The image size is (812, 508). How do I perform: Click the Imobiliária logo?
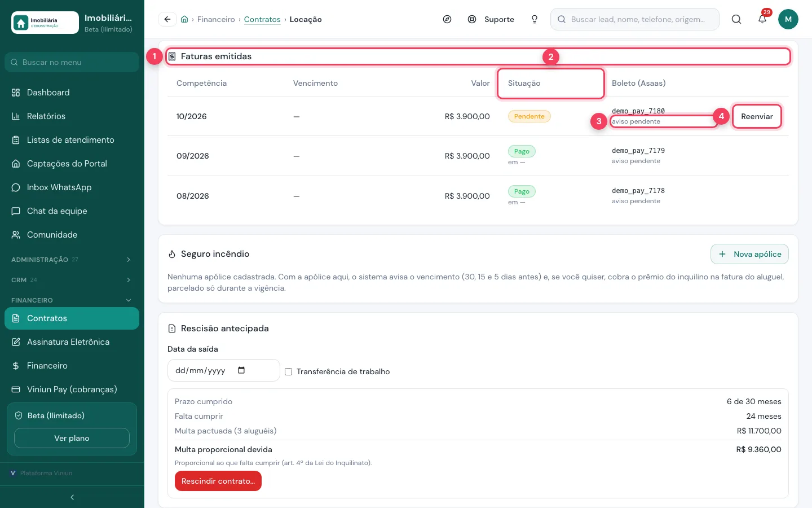point(45,23)
